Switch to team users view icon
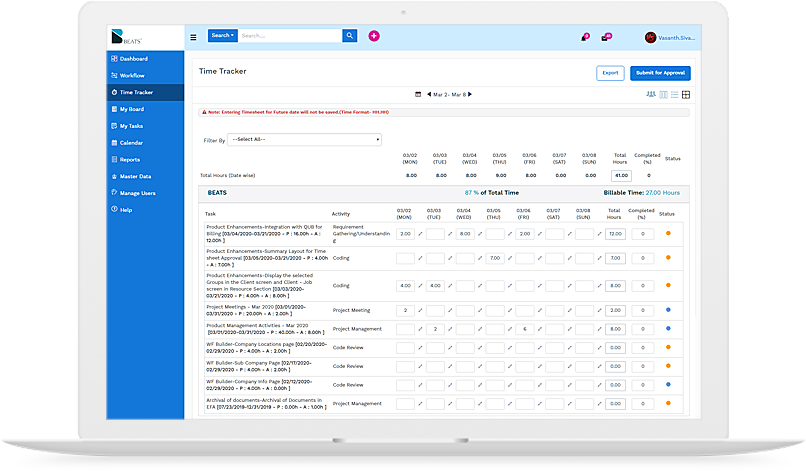Screen dimensions: 806x471 click(x=651, y=95)
